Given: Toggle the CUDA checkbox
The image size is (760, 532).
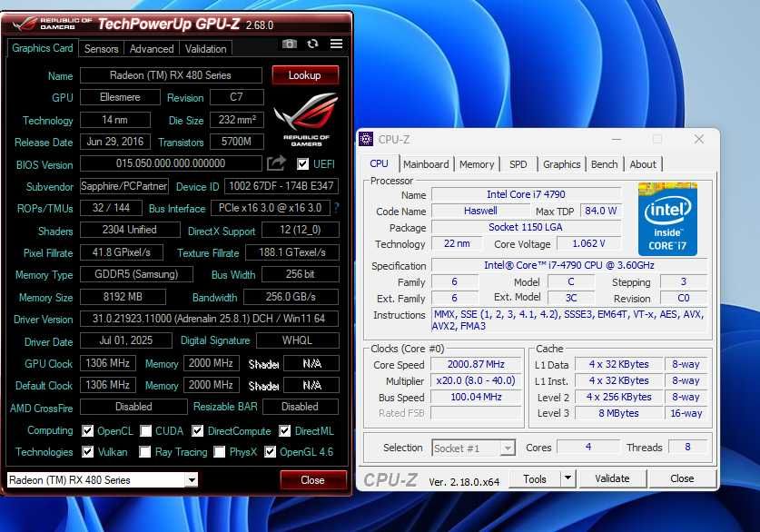Looking at the screenshot, I should 145,430.
